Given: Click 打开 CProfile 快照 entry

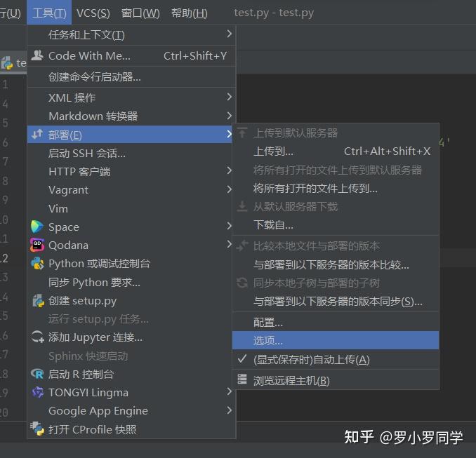Looking at the screenshot, I should click(131, 429).
